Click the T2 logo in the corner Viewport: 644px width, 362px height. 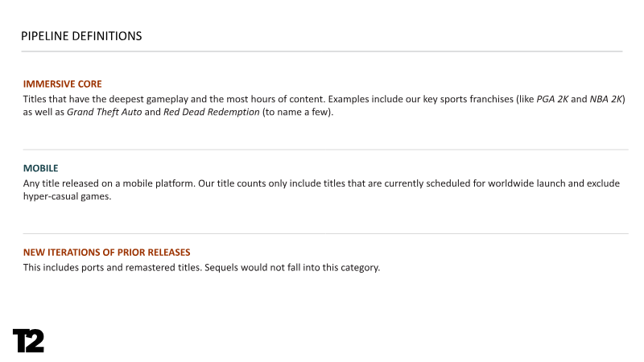click(x=28, y=340)
